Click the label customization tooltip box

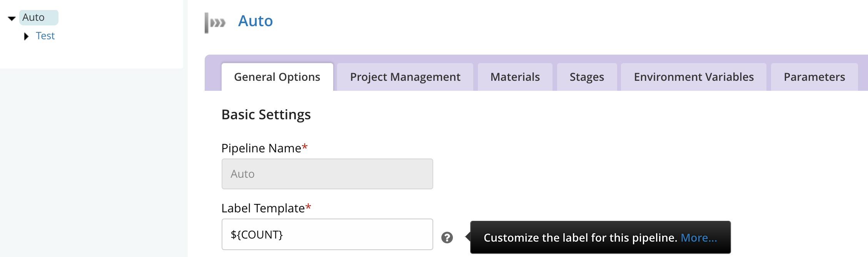pos(577,238)
